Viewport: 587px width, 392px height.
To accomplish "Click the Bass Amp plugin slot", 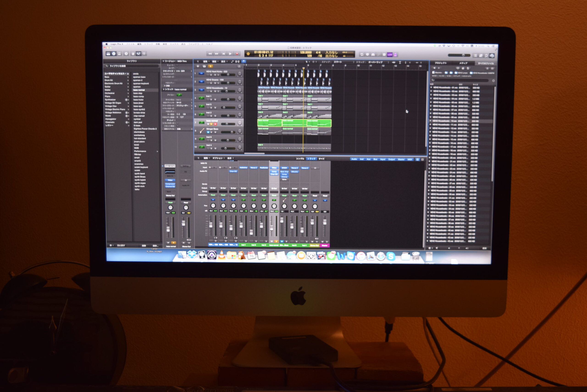I will coord(284,172).
